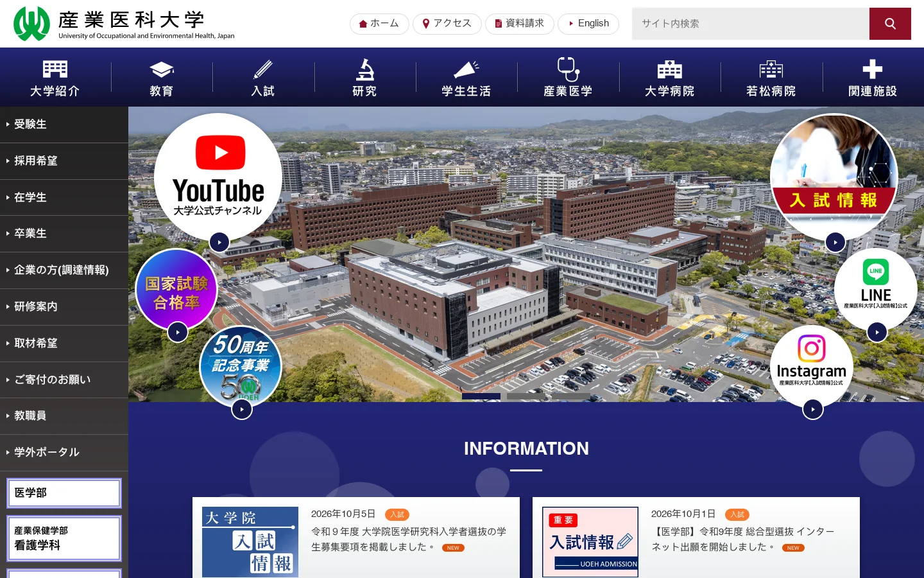The height and width of the screenshot is (578, 924).
Task: Click the 教育 graduation cap icon
Action: (162, 69)
